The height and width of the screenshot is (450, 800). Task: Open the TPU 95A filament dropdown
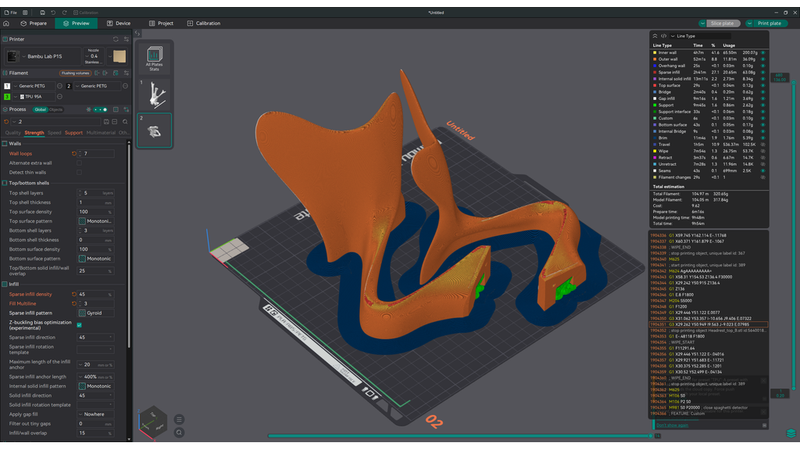point(33,96)
